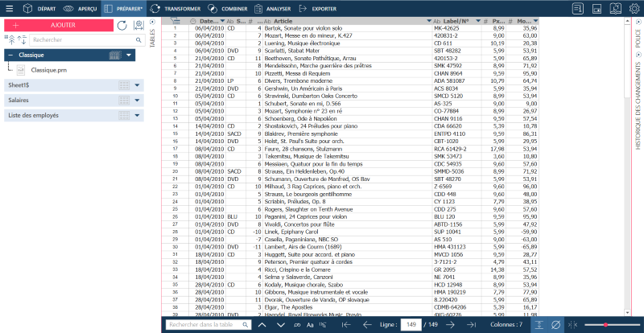Image resolution: width=644 pixels, height=333 pixels.
Task: Click the refresh tables icon beside AJOUTER
Action: [x=122, y=26]
